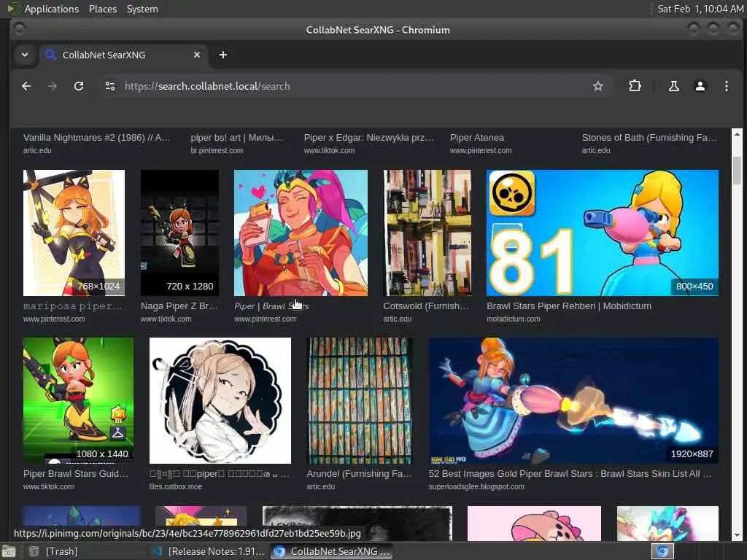Expand the tab search dropdown

25,55
